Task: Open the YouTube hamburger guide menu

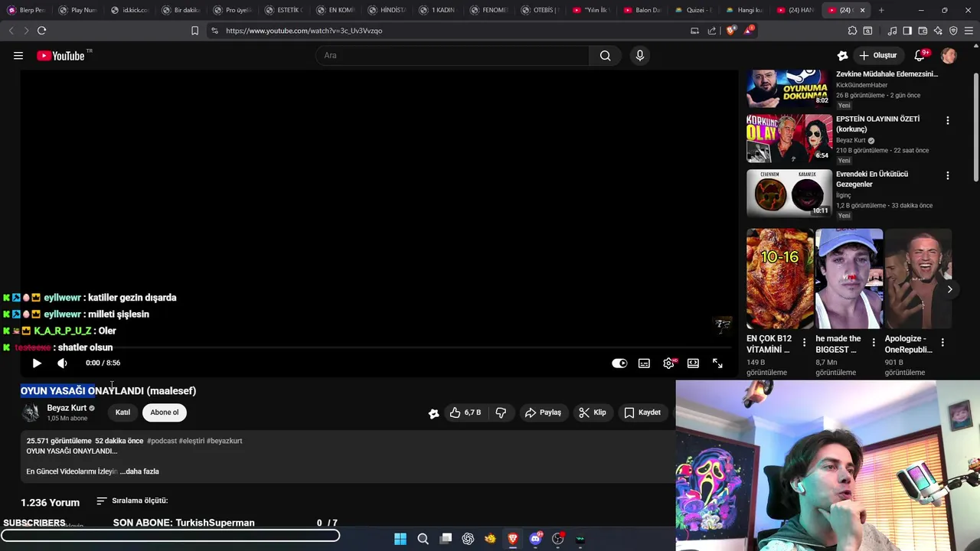Action: [18, 55]
